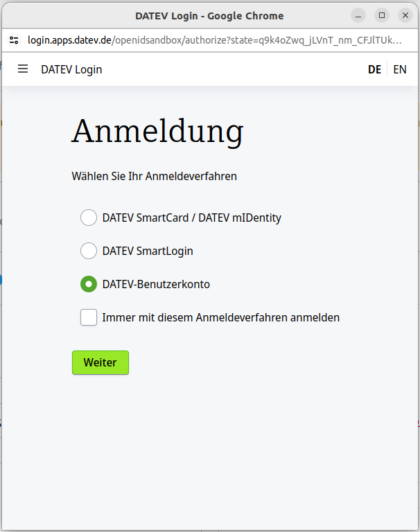The width and height of the screenshot is (420, 532).
Task: Select DATEV-Benutzerkonto radio option
Action: point(89,284)
